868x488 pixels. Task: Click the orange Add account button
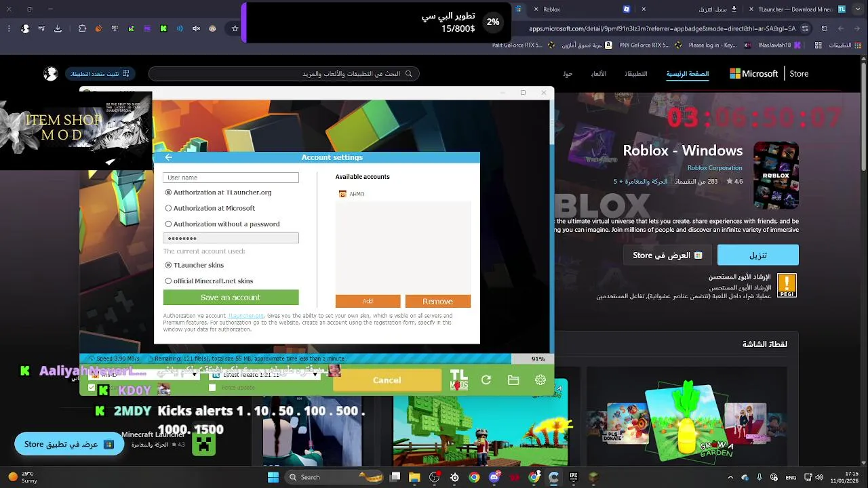(368, 301)
